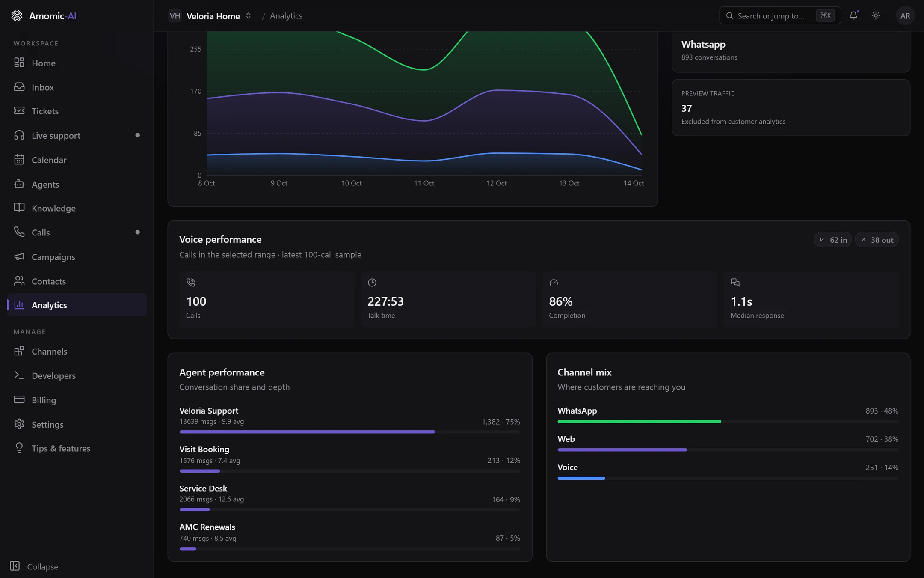924x578 pixels.
Task: Open Billing via its card icon
Action: pos(19,399)
